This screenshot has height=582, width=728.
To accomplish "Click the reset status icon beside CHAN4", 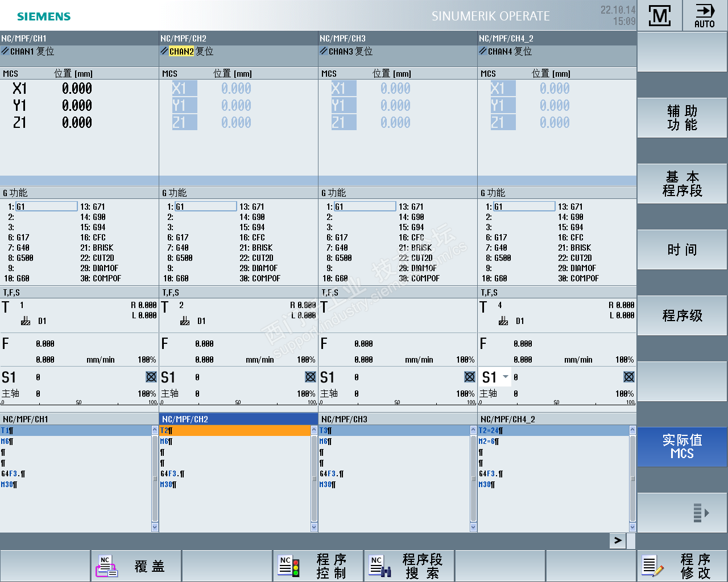I will [483, 51].
